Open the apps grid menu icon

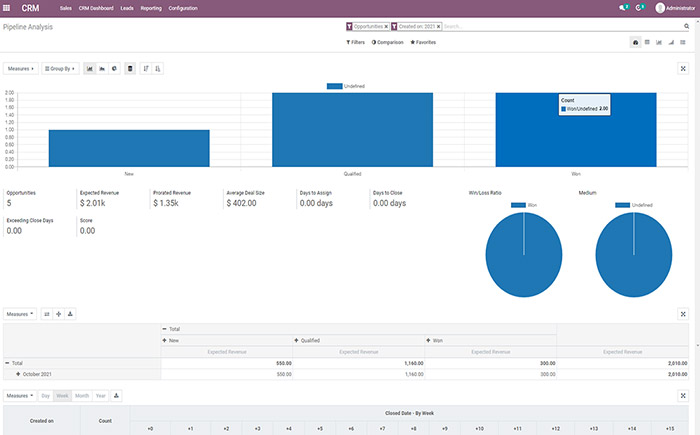click(8, 7)
